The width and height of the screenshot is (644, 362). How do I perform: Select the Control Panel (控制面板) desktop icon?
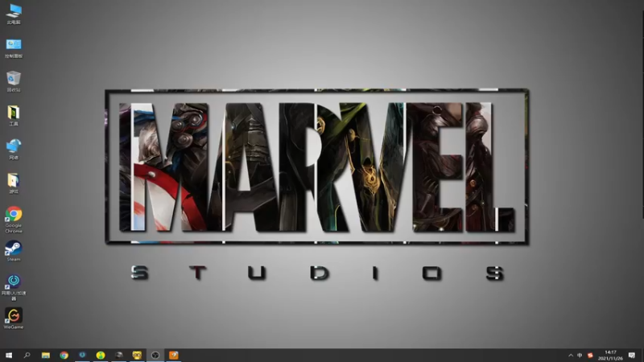pyautogui.click(x=14, y=48)
